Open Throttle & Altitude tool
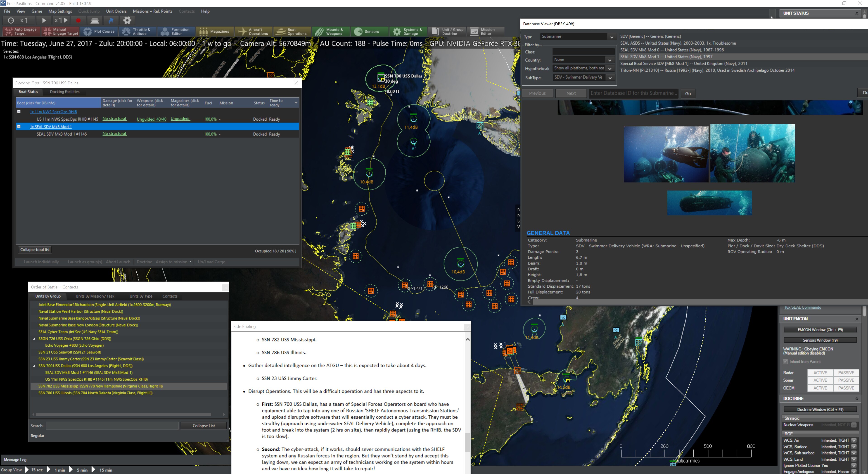 [x=137, y=31]
